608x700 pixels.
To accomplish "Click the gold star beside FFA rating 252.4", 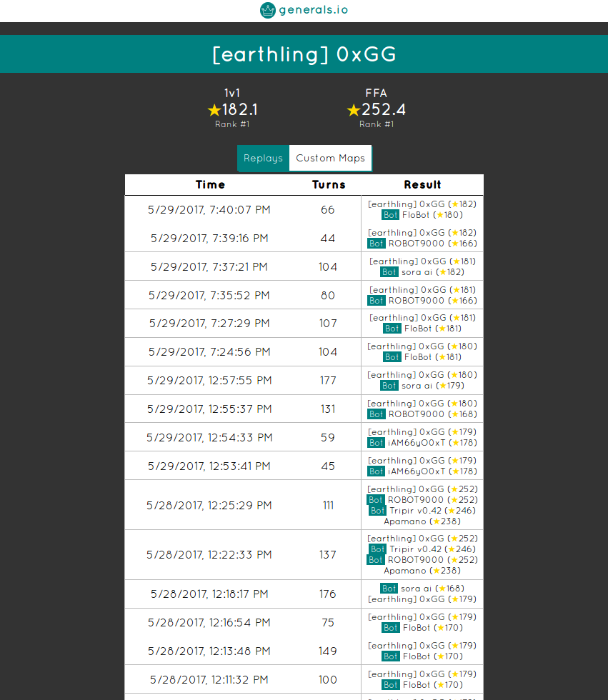I will (353, 110).
